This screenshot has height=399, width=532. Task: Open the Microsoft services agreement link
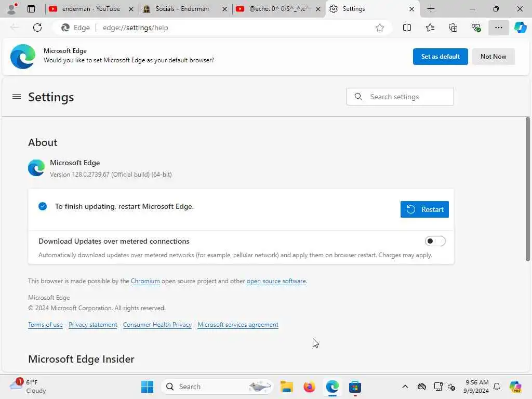[x=238, y=325]
